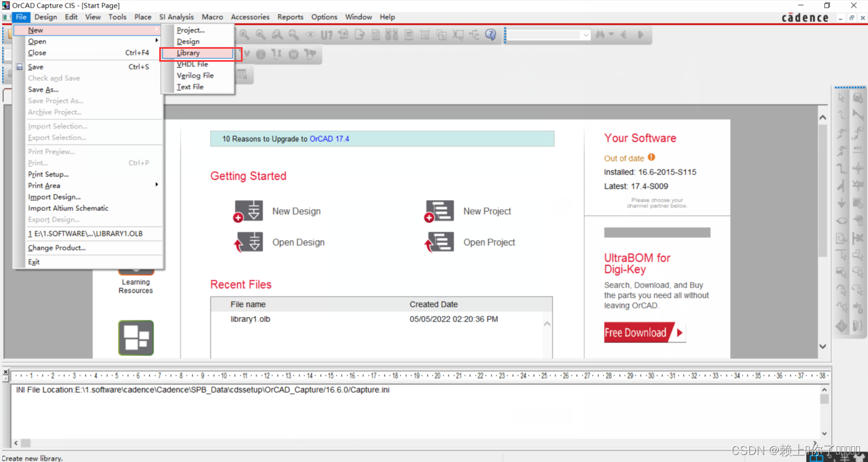Toggle the Fisheye view eye icon
This screenshot has height=462, width=868.
click(310, 35)
